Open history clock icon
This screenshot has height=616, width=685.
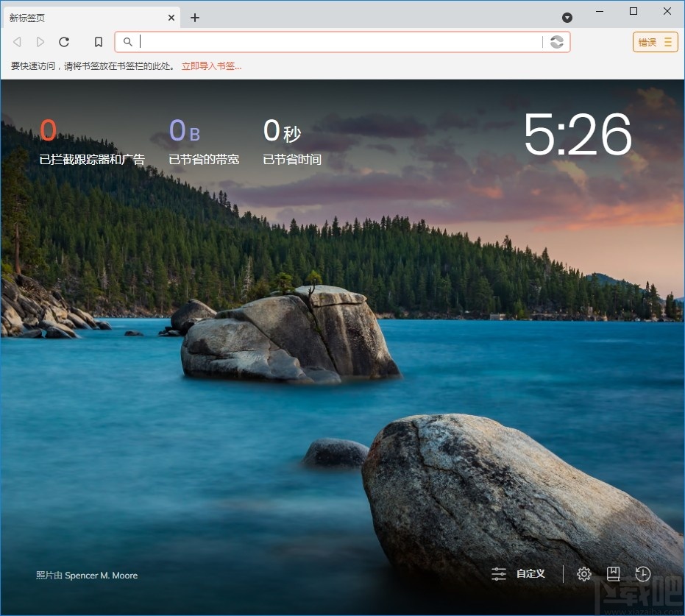pos(642,574)
